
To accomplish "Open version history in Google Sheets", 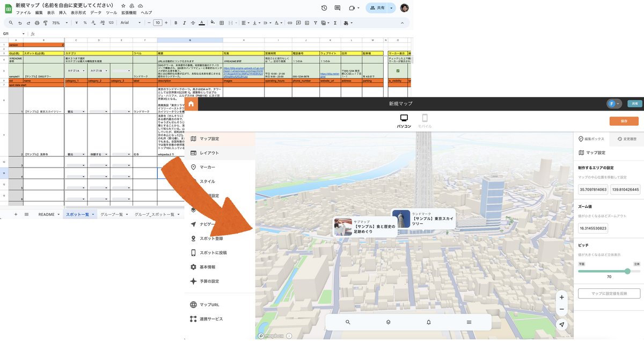I will [x=324, y=8].
